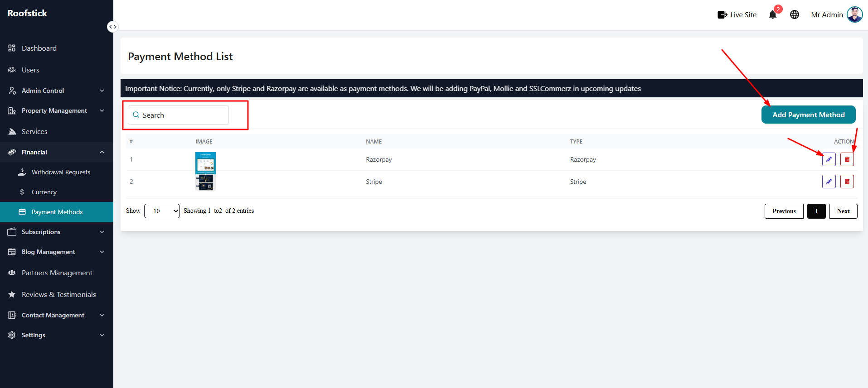
Task: Click the Previous pagination button
Action: point(784,211)
